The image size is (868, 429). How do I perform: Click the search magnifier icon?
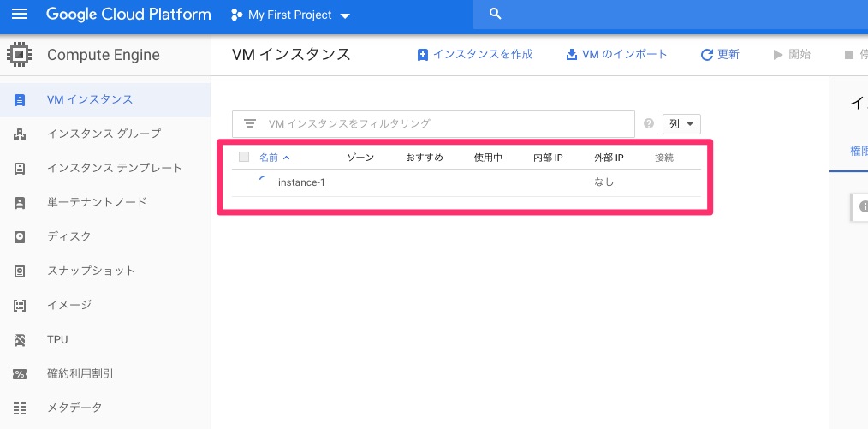(495, 15)
